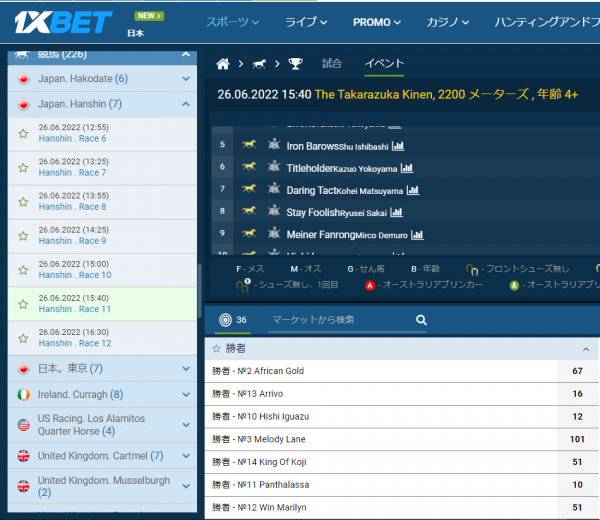
Task: Click the sidebar vertical scrollbar
Action: coord(199,291)
